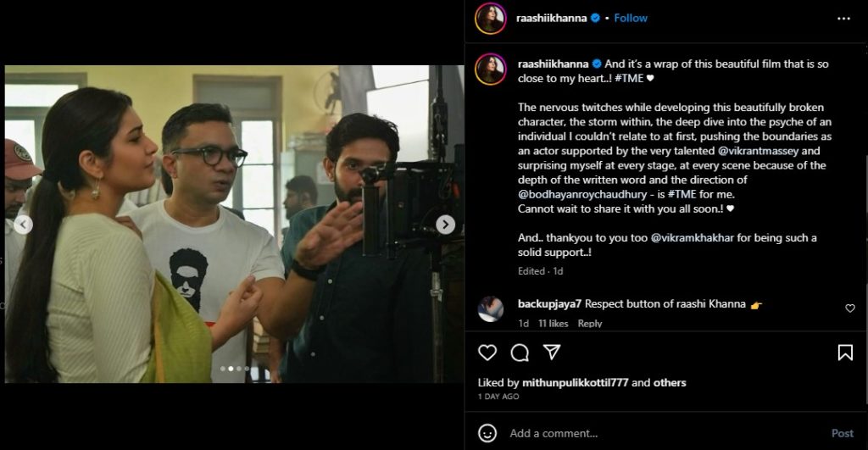Viewport: 868px width, 450px height.
Task: Like backupjaya7's comment
Action: (x=850, y=308)
